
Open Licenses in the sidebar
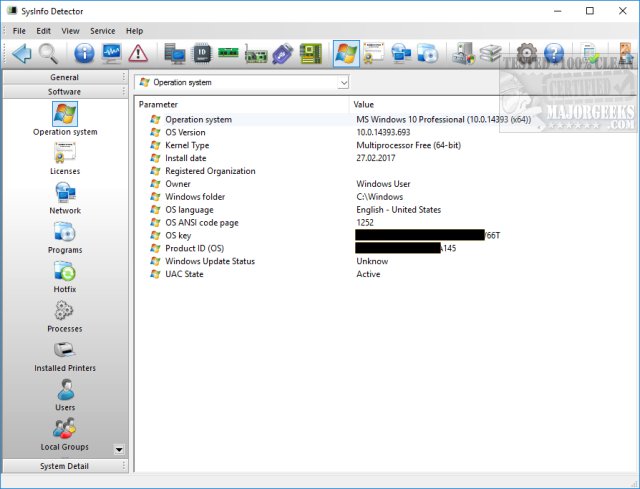[65, 159]
